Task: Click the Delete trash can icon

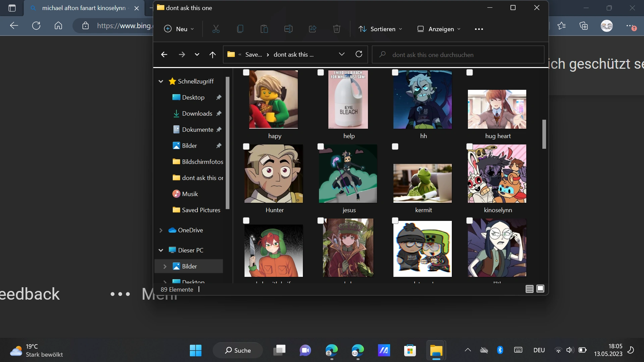Action: pos(337,29)
